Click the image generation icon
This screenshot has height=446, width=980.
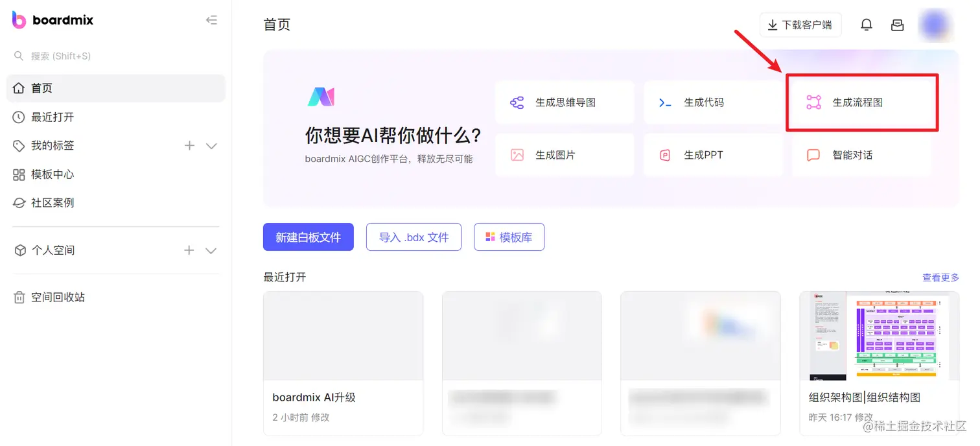pos(517,155)
